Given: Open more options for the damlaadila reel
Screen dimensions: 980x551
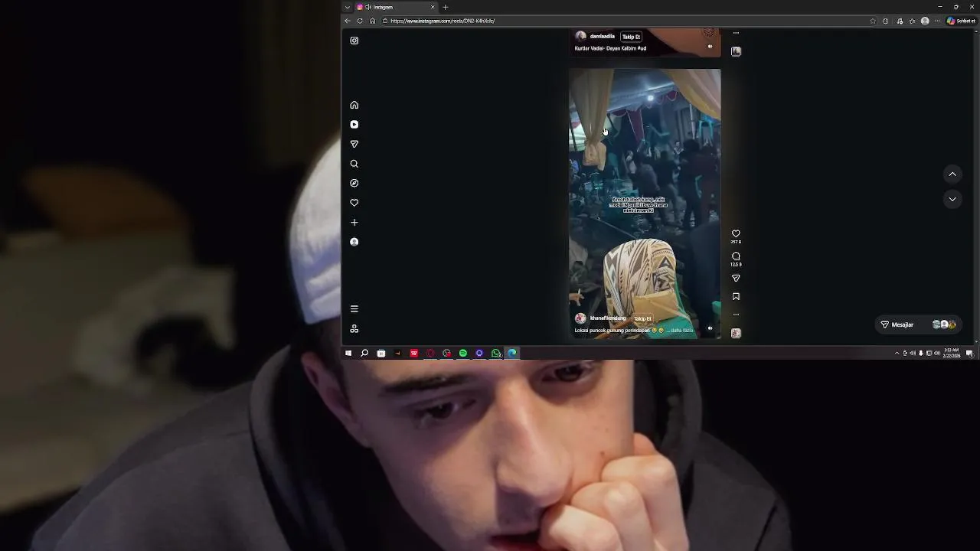Looking at the screenshot, I should tap(736, 33).
